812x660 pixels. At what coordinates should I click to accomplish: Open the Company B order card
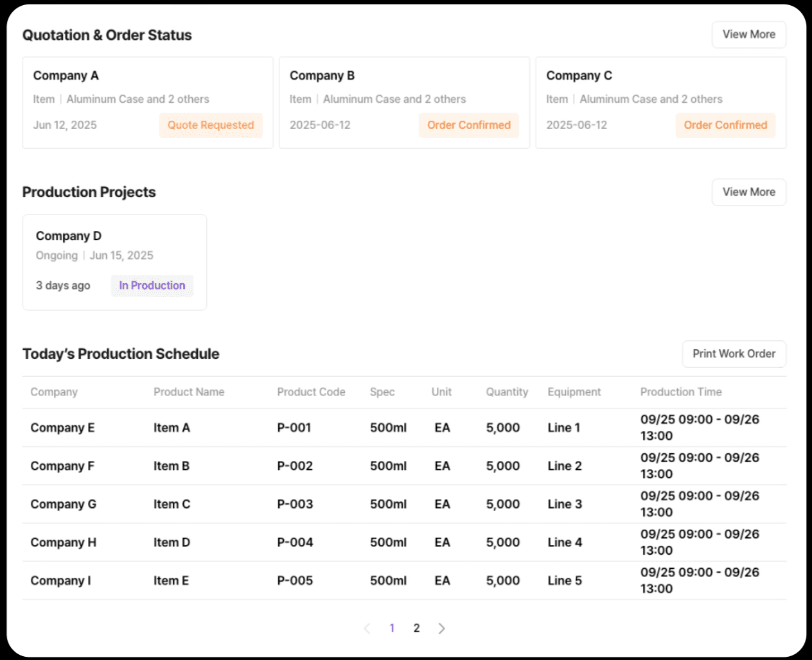404,103
